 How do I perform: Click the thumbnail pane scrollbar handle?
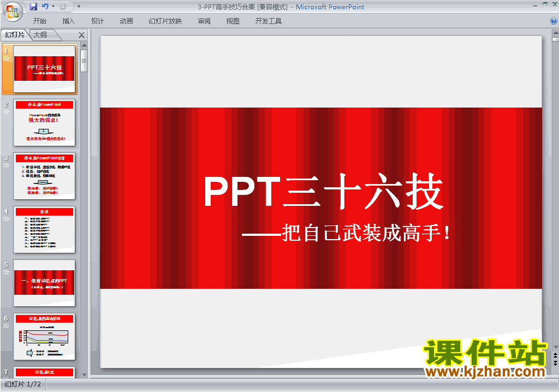84,61
